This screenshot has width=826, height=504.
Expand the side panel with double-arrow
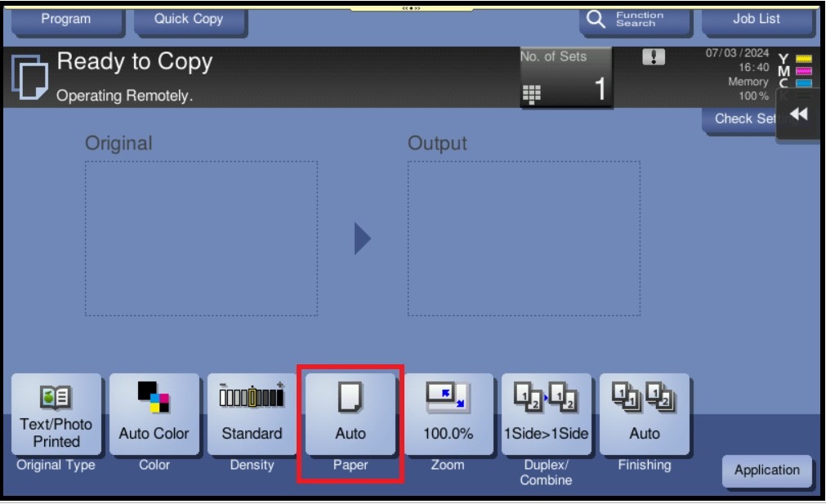[x=799, y=114]
